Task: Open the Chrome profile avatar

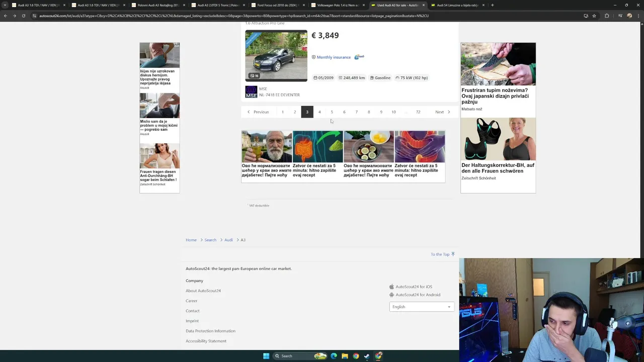Action: (x=629, y=16)
